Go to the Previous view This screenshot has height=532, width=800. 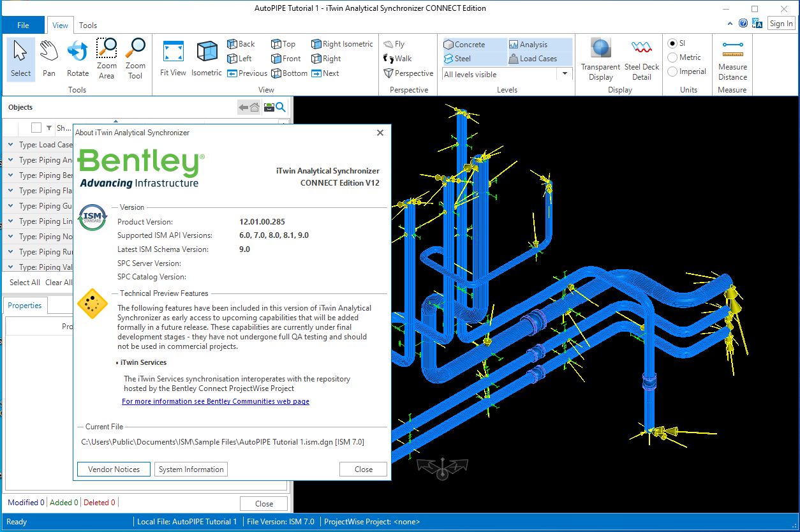(x=248, y=73)
